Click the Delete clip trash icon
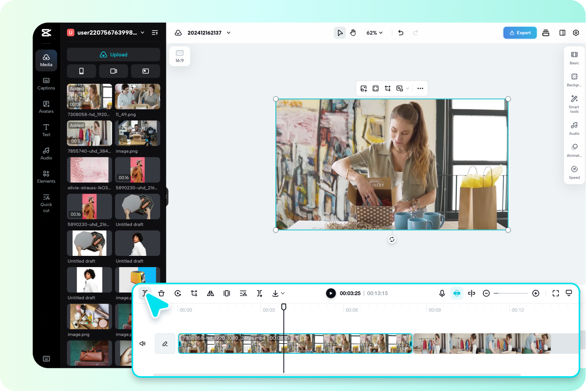Screen dimensions: 588x391 point(161,293)
